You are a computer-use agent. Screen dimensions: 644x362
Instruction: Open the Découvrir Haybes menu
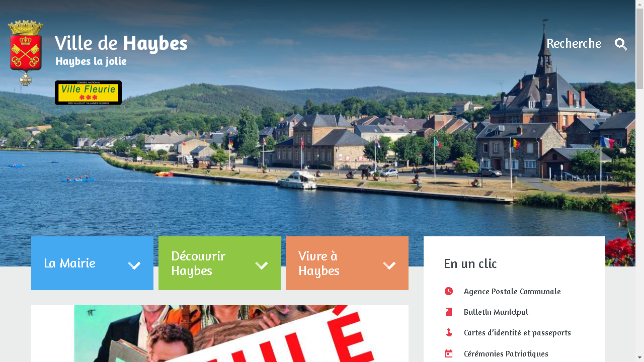click(219, 263)
